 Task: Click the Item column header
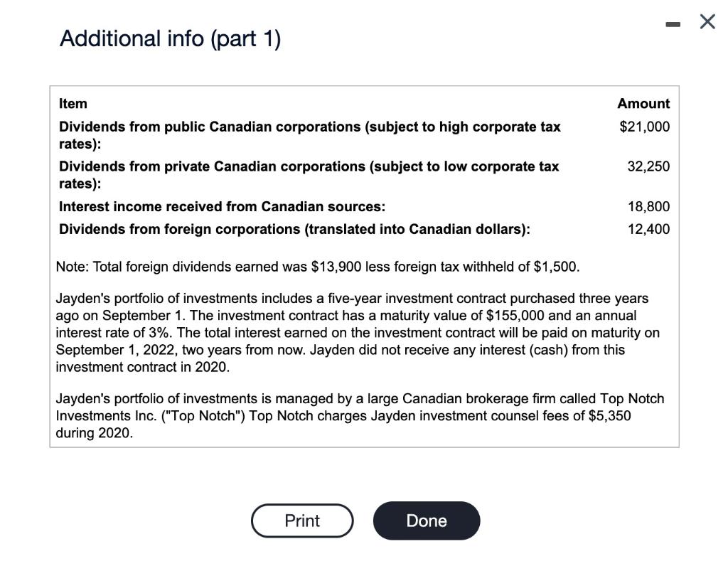click(73, 103)
